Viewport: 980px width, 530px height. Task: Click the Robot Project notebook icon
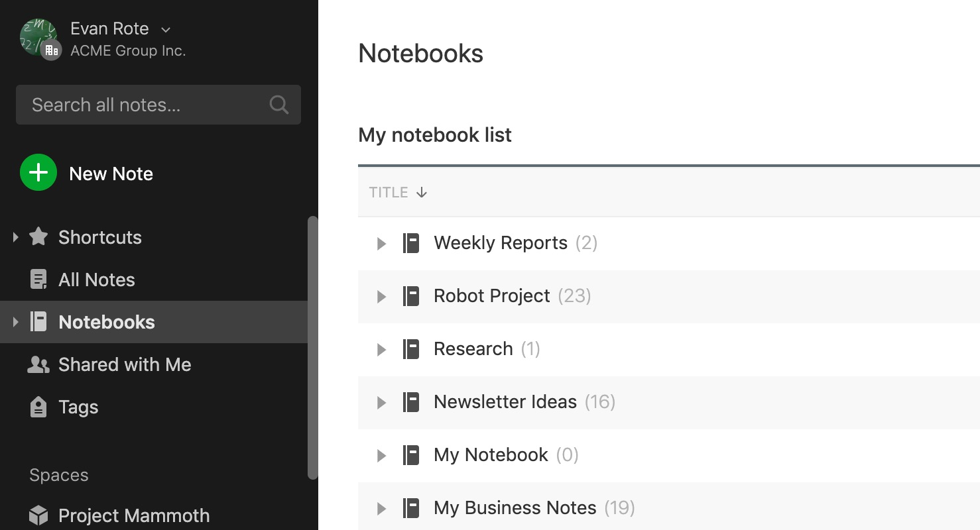click(411, 296)
